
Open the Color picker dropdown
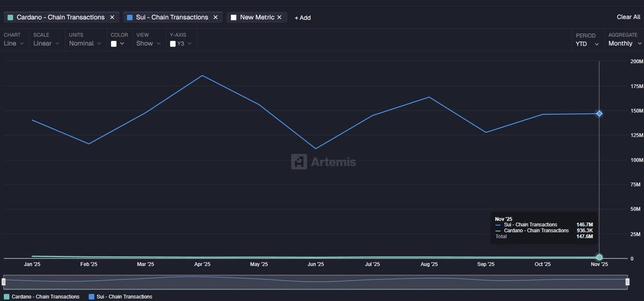[118, 43]
